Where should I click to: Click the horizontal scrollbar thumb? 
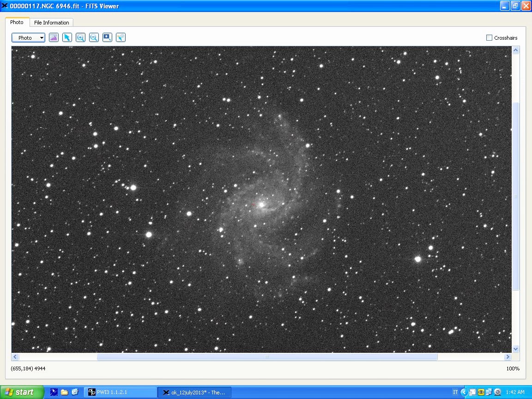[266, 357]
